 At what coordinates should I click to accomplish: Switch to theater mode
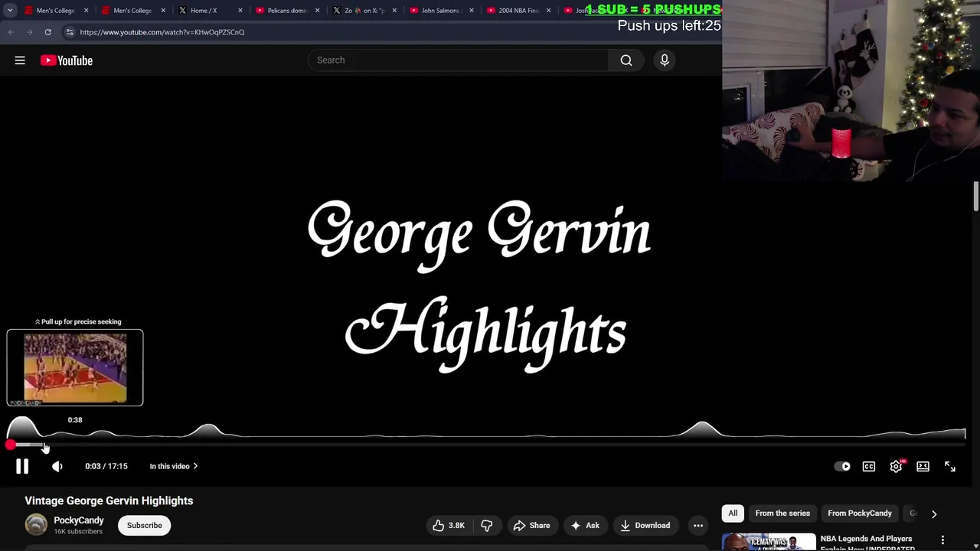click(923, 466)
